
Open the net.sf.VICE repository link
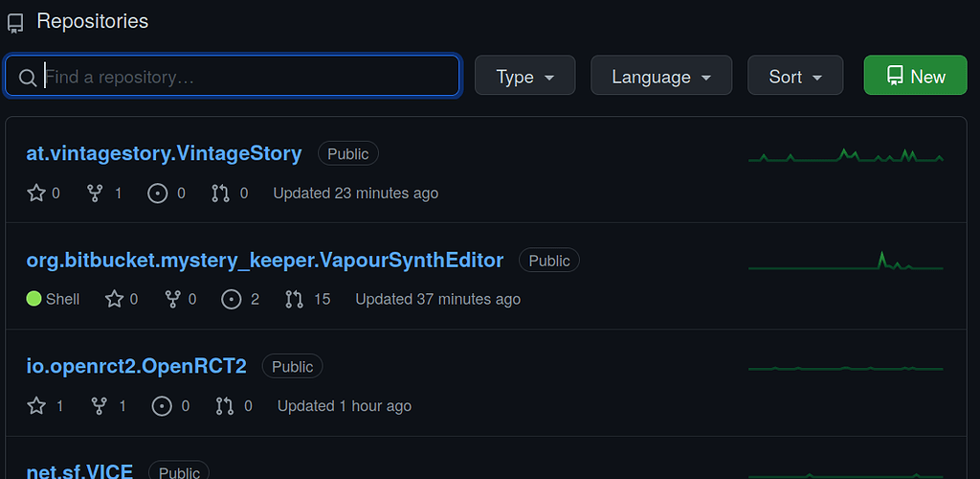pyautogui.click(x=79, y=471)
